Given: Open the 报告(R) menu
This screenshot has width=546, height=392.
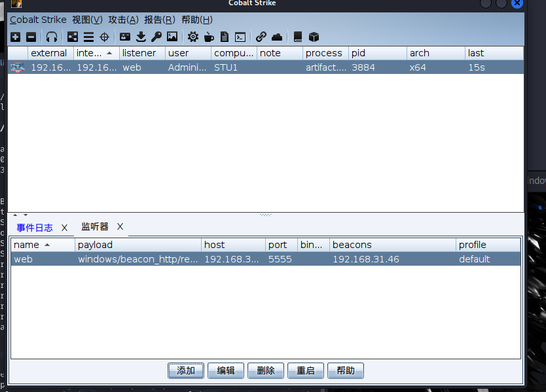Looking at the screenshot, I should 160,20.
